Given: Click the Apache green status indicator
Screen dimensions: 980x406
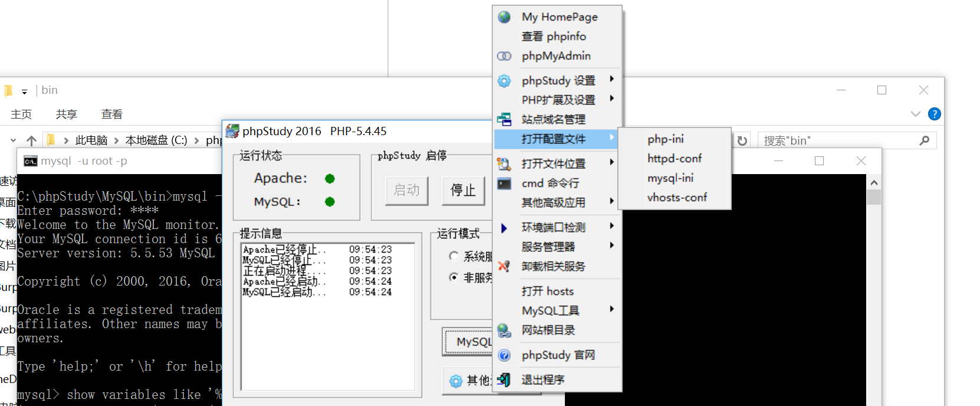Looking at the screenshot, I should pyautogui.click(x=330, y=178).
